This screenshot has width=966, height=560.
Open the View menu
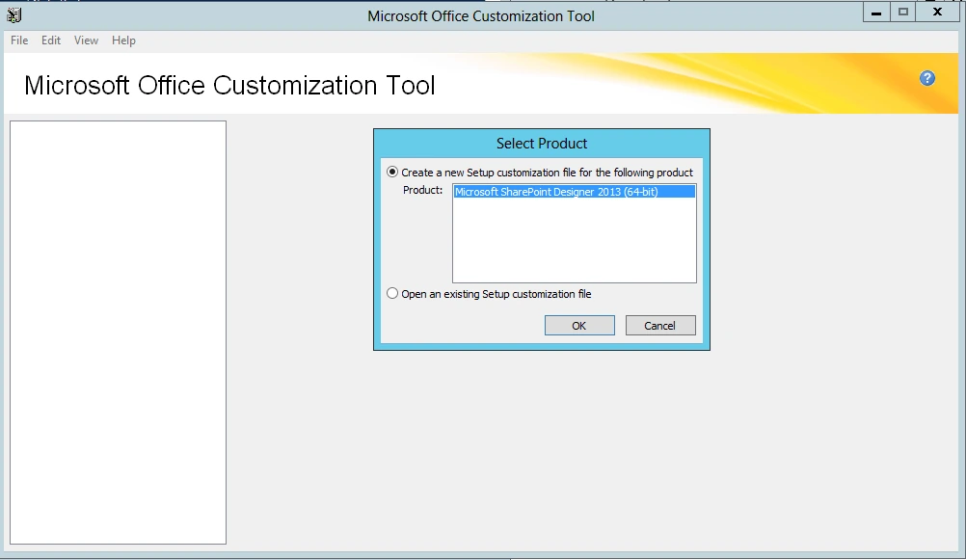86,40
